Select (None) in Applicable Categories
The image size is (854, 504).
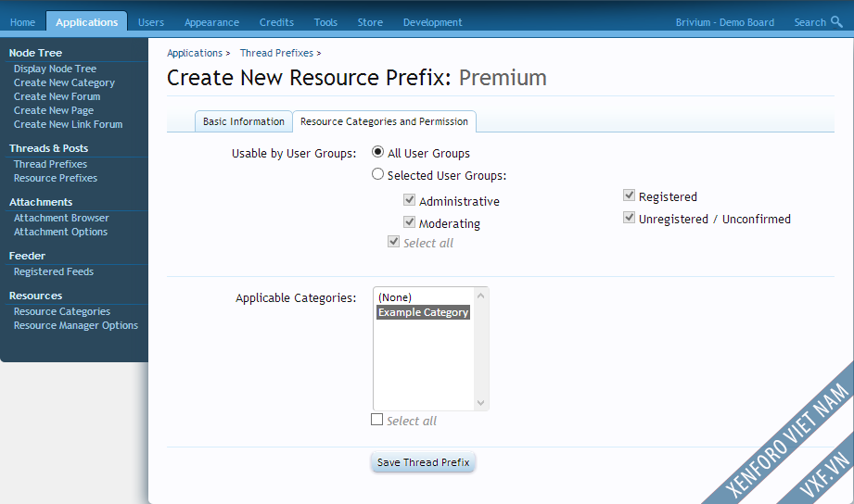click(x=423, y=297)
